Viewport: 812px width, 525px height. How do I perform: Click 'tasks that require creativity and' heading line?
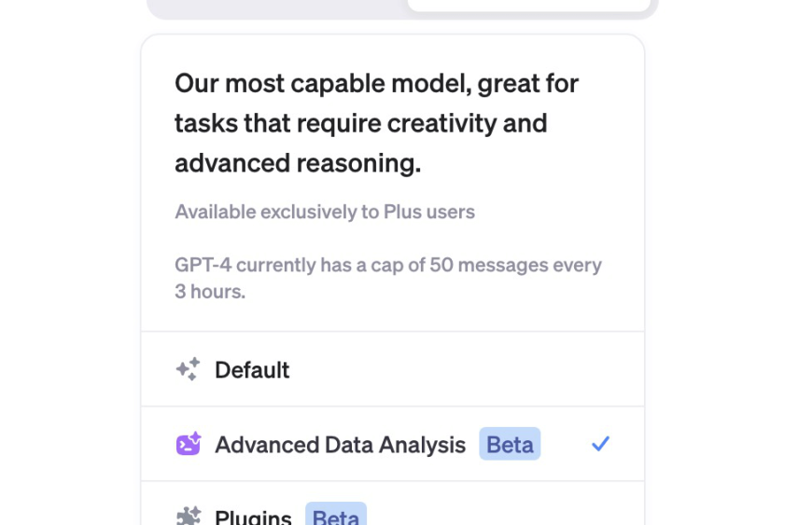click(x=361, y=124)
